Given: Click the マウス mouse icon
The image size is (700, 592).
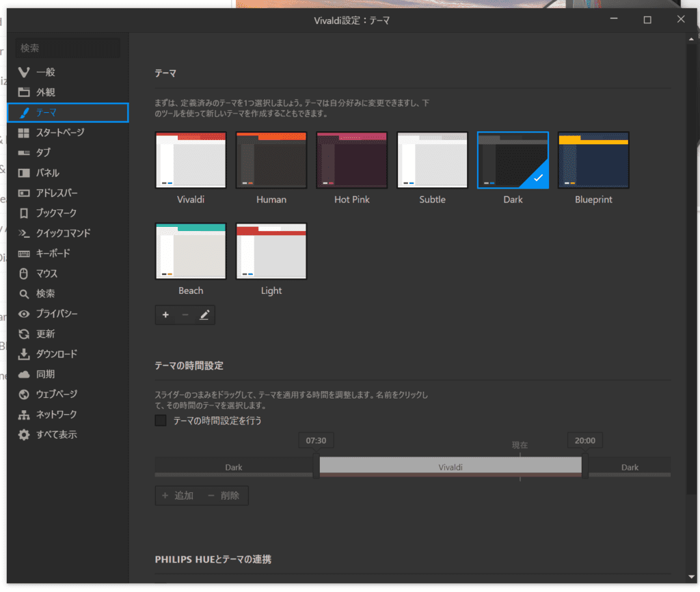Looking at the screenshot, I should pos(24,273).
